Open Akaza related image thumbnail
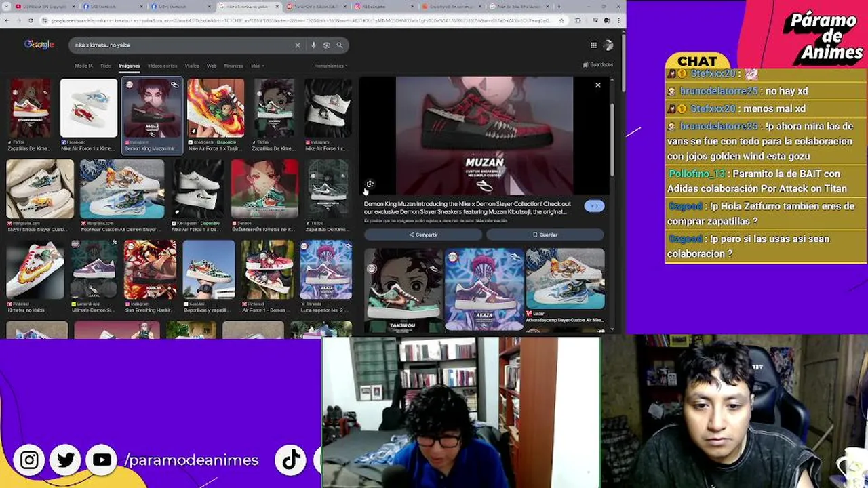 (484, 290)
